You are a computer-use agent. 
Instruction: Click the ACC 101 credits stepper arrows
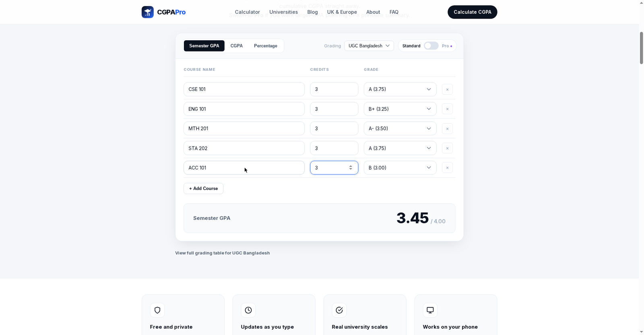point(351,168)
